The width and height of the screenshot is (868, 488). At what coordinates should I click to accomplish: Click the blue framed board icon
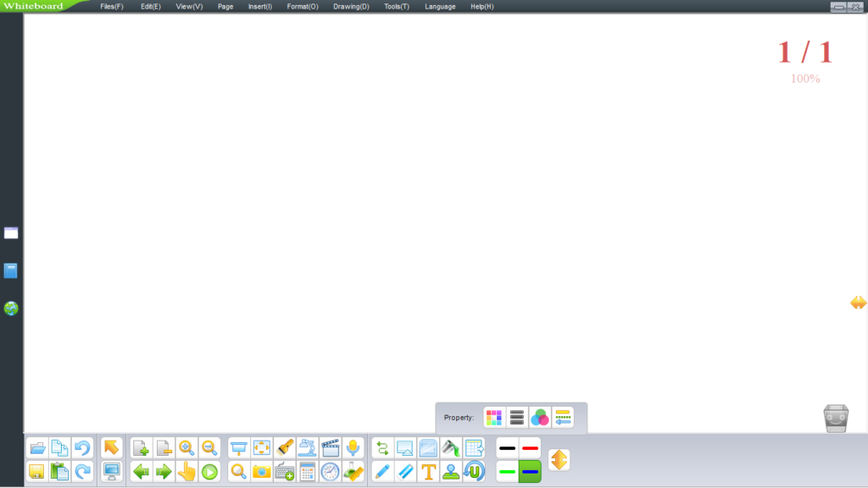428,447
